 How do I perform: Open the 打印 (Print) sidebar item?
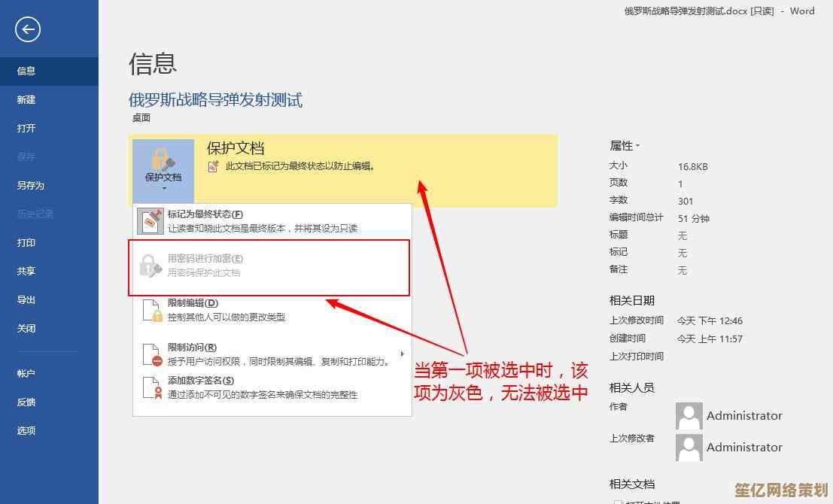[x=26, y=243]
